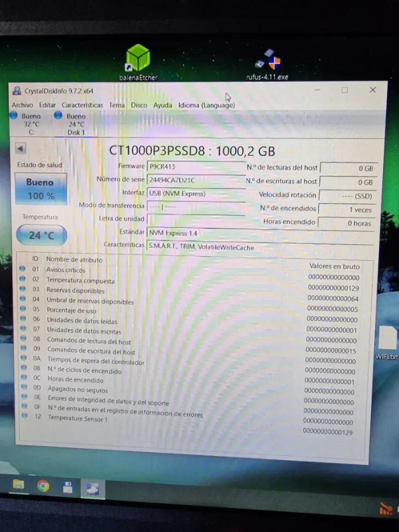Go to previous disk with left arrow button
This screenshot has height=532, width=399.
(20, 148)
